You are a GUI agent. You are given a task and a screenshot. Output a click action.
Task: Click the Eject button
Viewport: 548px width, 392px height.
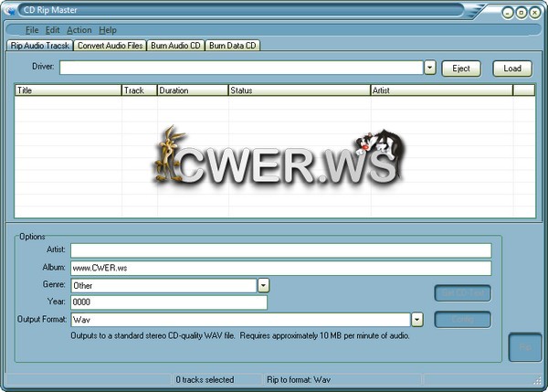point(461,69)
